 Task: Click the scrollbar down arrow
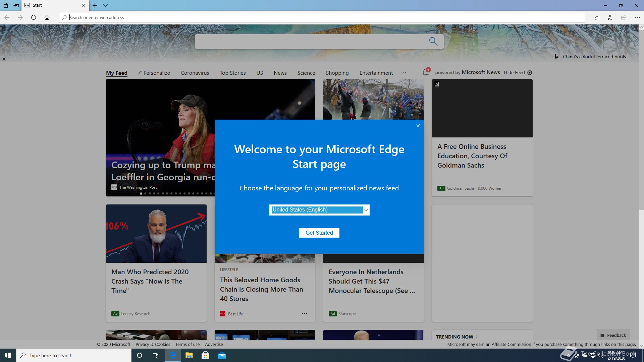click(641, 346)
